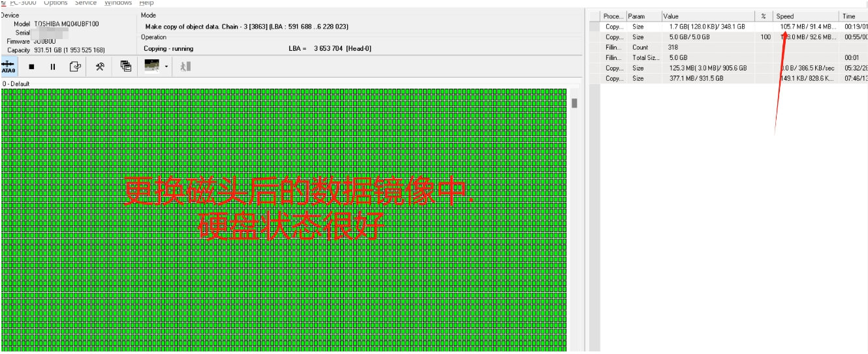Viewport: 868px width, 354px height.
Task: Open the Options menu
Action: (55, 3)
